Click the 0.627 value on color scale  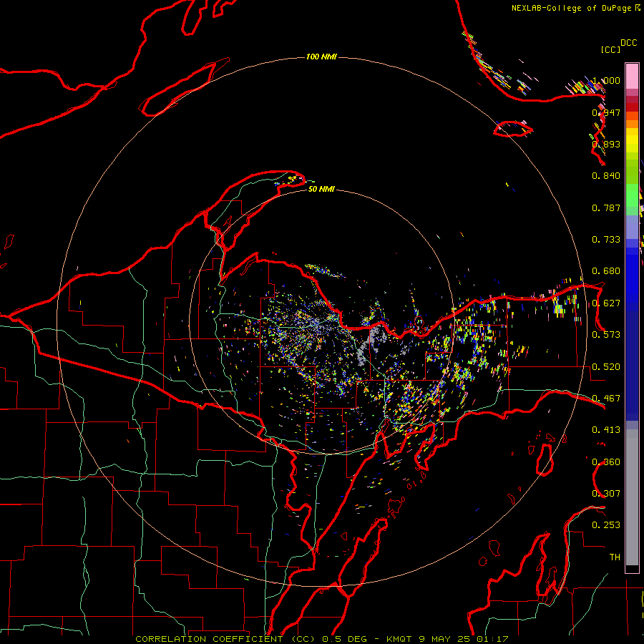[606, 303]
